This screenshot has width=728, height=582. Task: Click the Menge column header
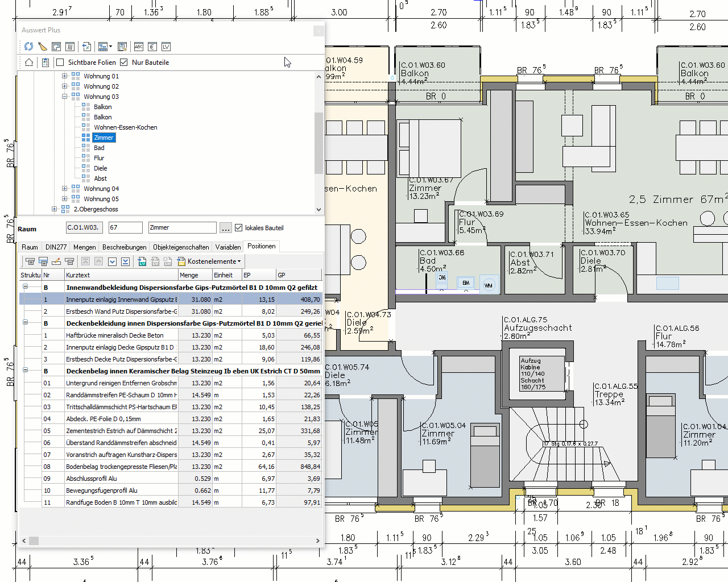pos(195,275)
